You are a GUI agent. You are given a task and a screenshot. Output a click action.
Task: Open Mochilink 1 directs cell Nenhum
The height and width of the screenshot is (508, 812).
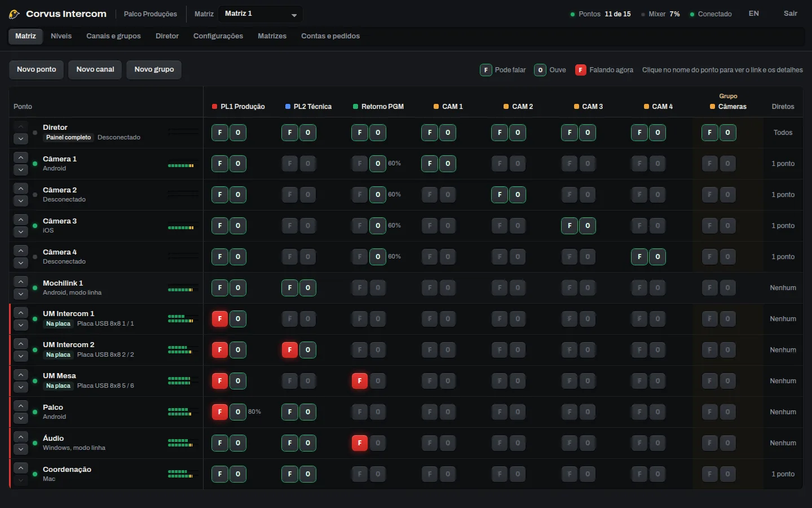(x=783, y=288)
